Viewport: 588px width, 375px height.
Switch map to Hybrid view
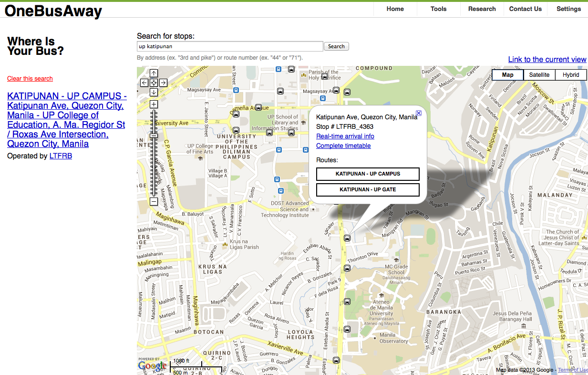[x=570, y=75]
